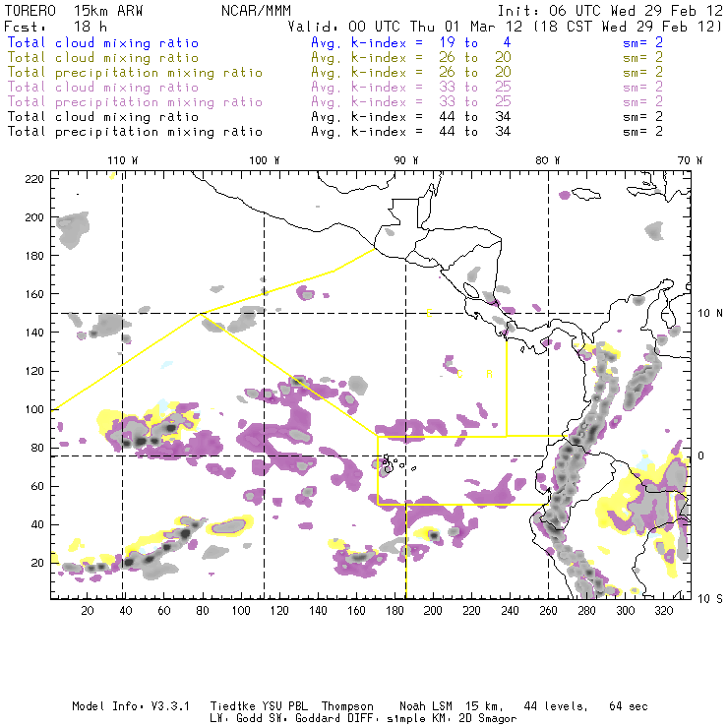Viewport: 728px width, 728px height.
Task: Click the yellow 'E' marker on the map
Action: 430,314
